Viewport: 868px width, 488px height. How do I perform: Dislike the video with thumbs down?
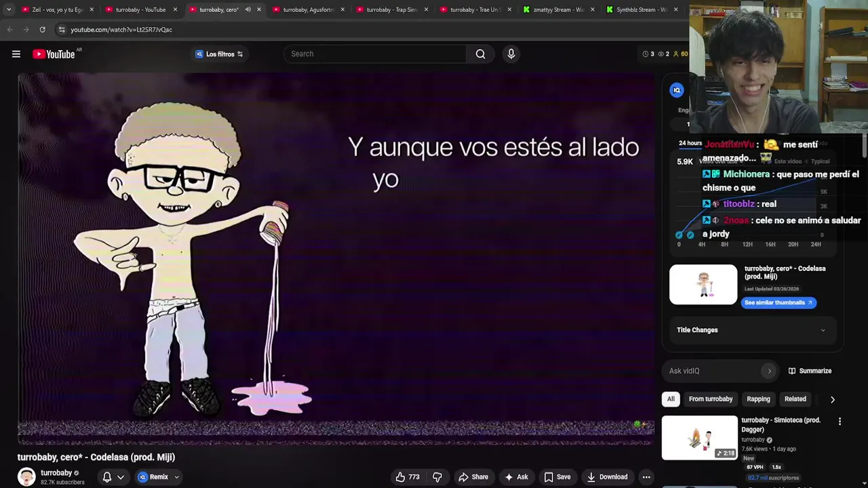437,477
